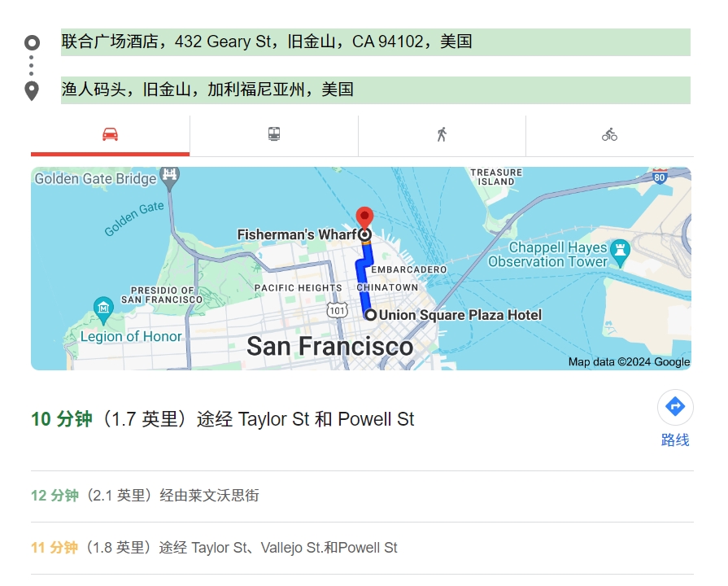Screen dimensions: 728x586
Task: Select the driving car mode tab
Action: (110, 135)
